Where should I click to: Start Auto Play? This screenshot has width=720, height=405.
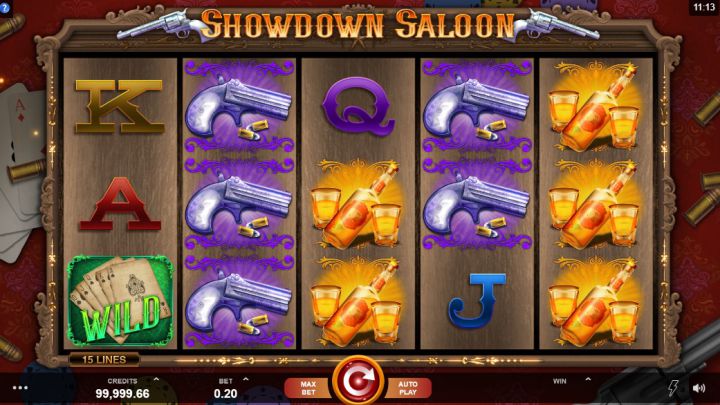pyautogui.click(x=408, y=388)
